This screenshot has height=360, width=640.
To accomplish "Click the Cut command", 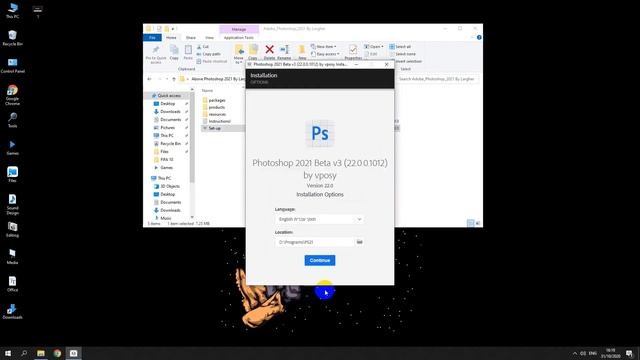I will pos(203,47).
